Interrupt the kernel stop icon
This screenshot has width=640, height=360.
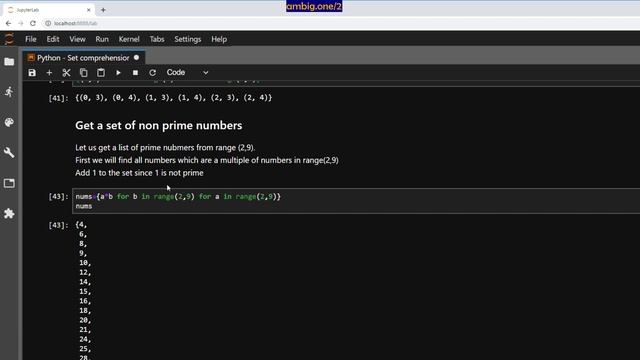coord(136,73)
